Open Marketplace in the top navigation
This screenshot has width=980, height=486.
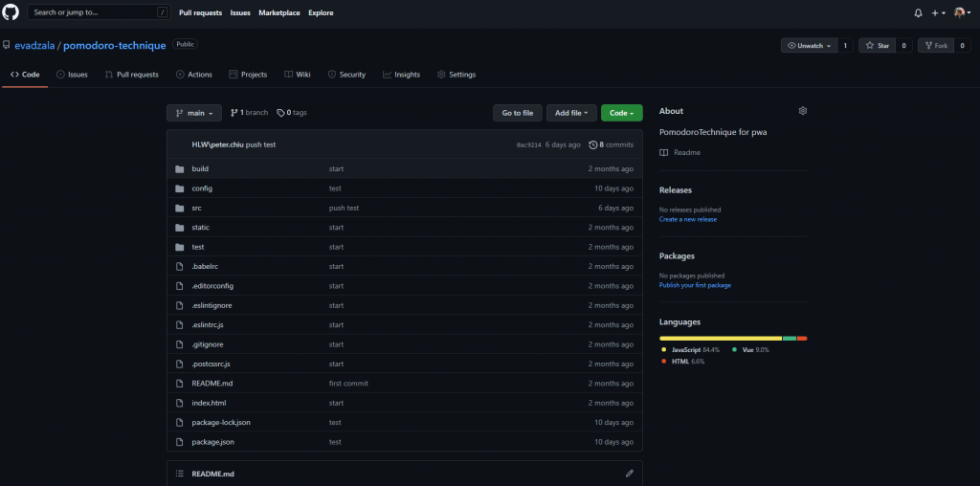[278, 13]
